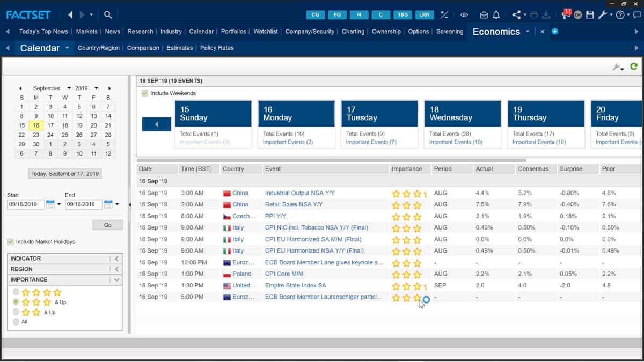The image size is (644, 362).
Task: Open the help question mark icon
Action: (x=620, y=15)
